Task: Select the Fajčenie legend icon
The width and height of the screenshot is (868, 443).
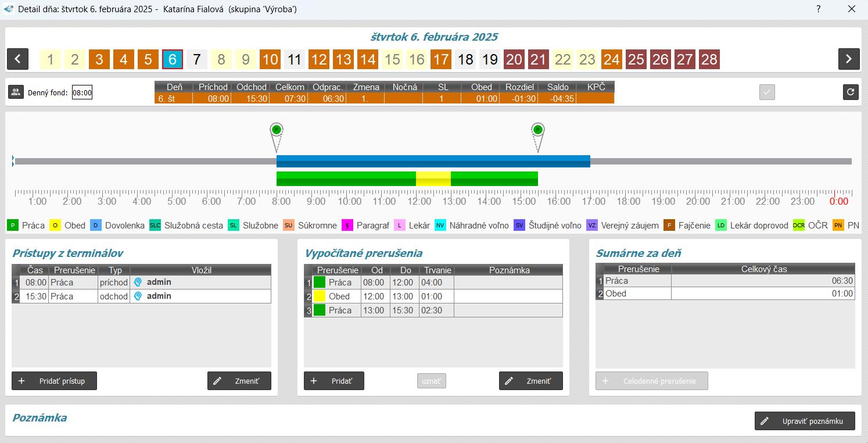Action: click(x=669, y=226)
